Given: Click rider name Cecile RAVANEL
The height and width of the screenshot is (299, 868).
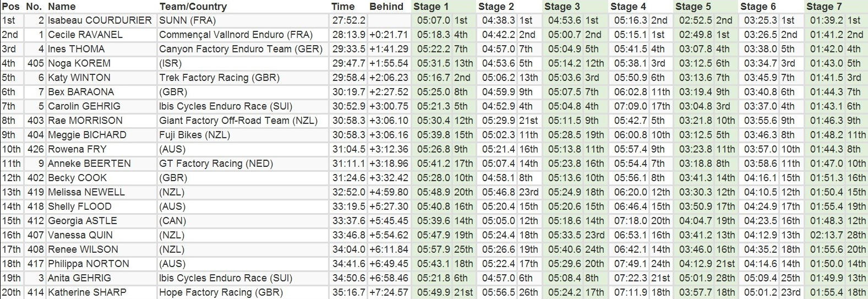Looking at the screenshot, I should (85, 35).
